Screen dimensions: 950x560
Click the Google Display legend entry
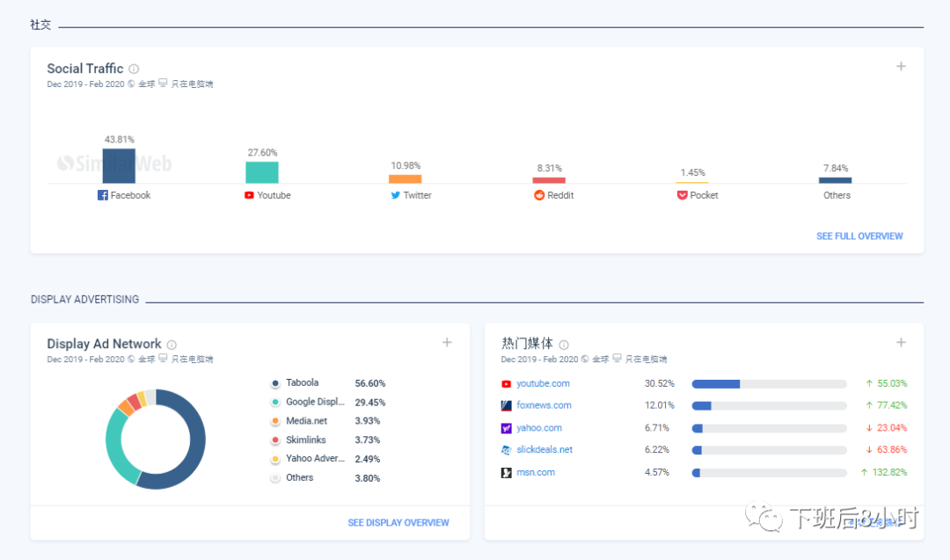click(314, 402)
